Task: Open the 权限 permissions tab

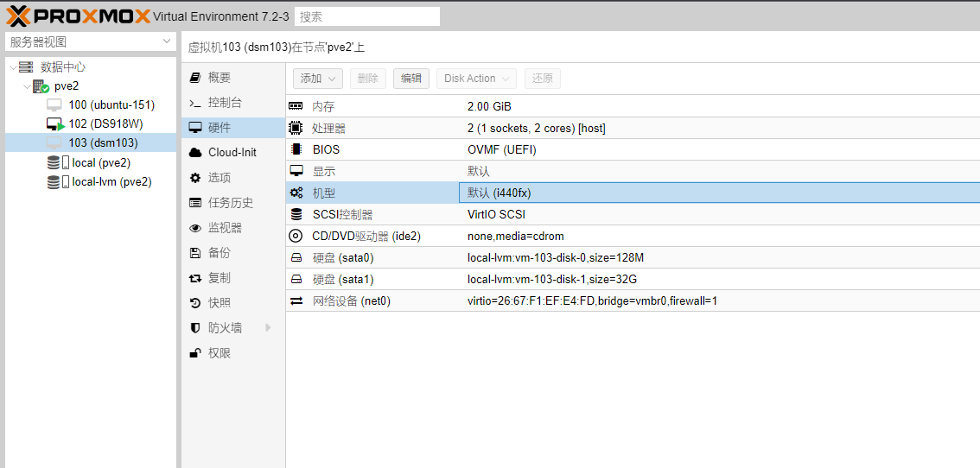Action: click(233, 353)
